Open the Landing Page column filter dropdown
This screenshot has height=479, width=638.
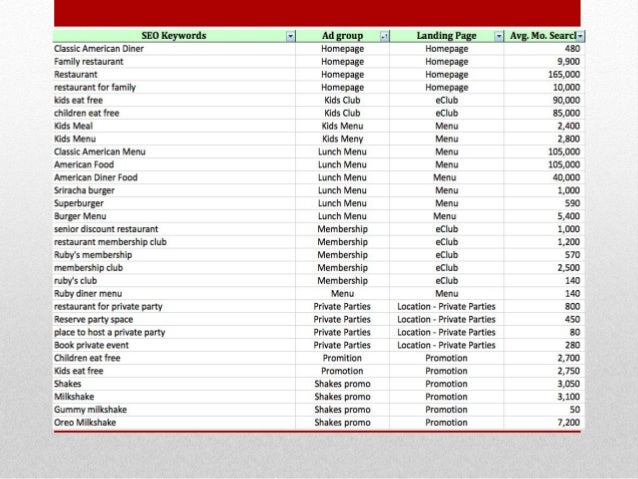point(498,36)
